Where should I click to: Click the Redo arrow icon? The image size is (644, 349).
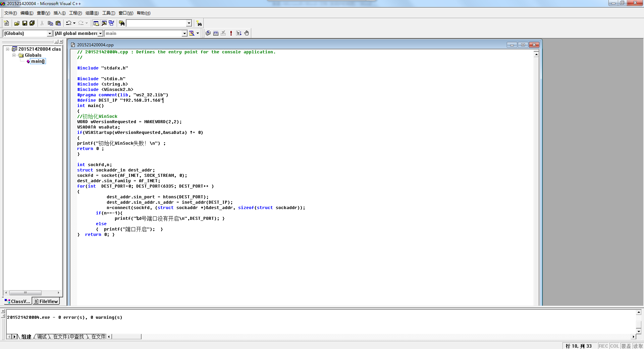pos(81,23)
